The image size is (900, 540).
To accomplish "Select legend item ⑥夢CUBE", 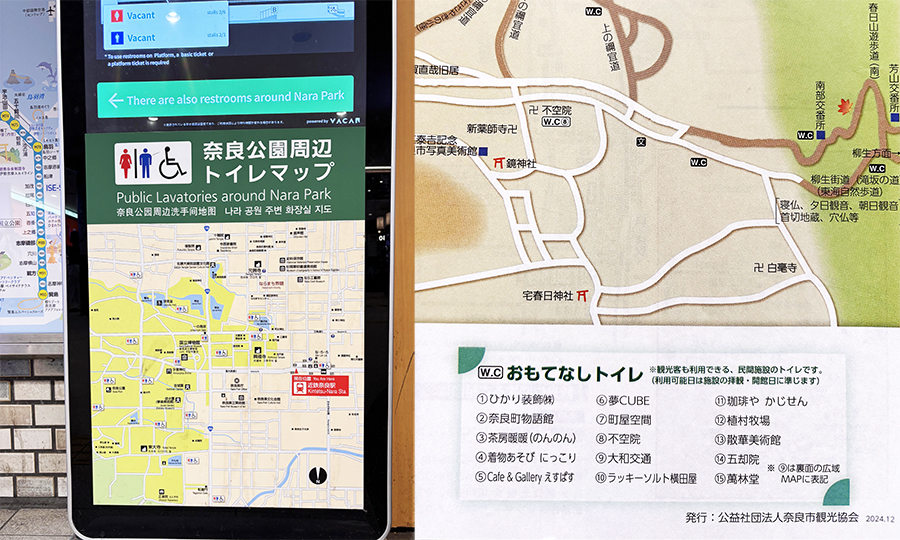I will (623, 401).
